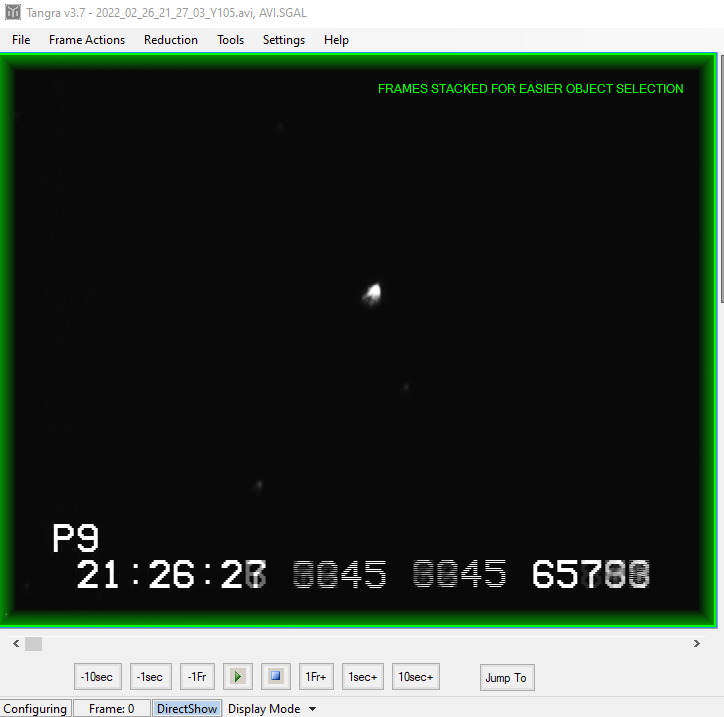Expand the Display Mode dropdown
The width and height of the screenshot is (724, 717).
271,709
